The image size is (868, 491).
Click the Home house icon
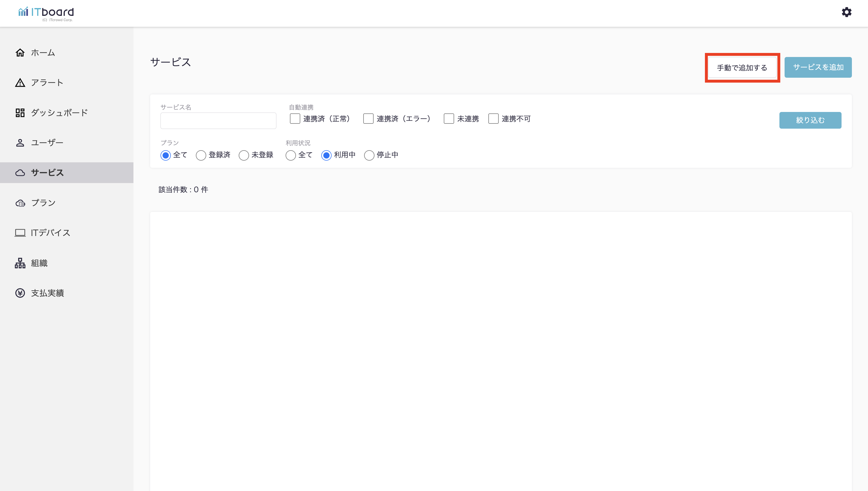20,53
